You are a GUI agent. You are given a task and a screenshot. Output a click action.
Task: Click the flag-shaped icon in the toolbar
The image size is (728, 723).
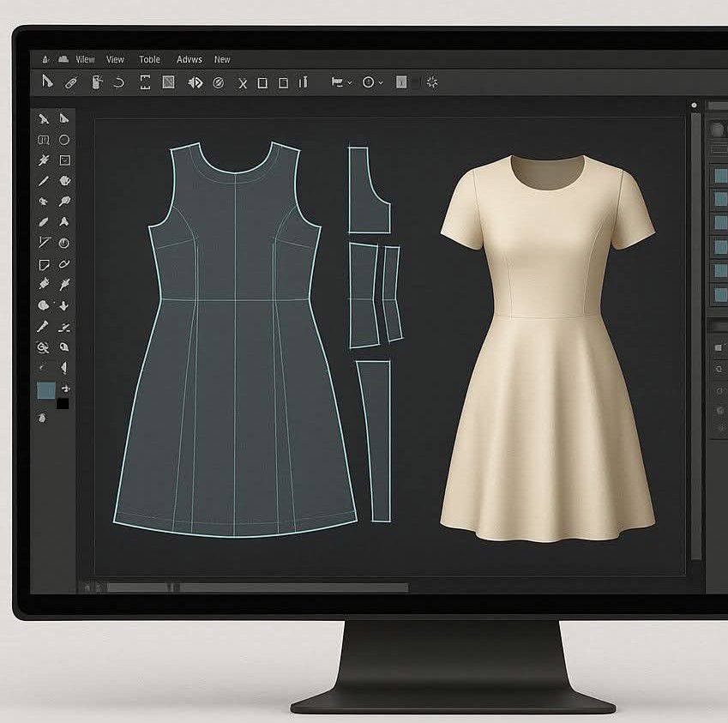point(337,82)
